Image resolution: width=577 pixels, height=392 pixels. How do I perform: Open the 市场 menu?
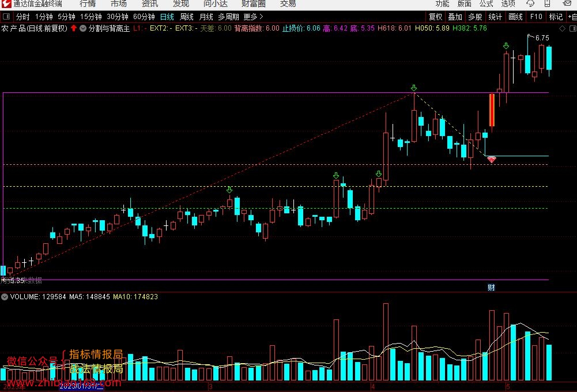pos(119,3)
